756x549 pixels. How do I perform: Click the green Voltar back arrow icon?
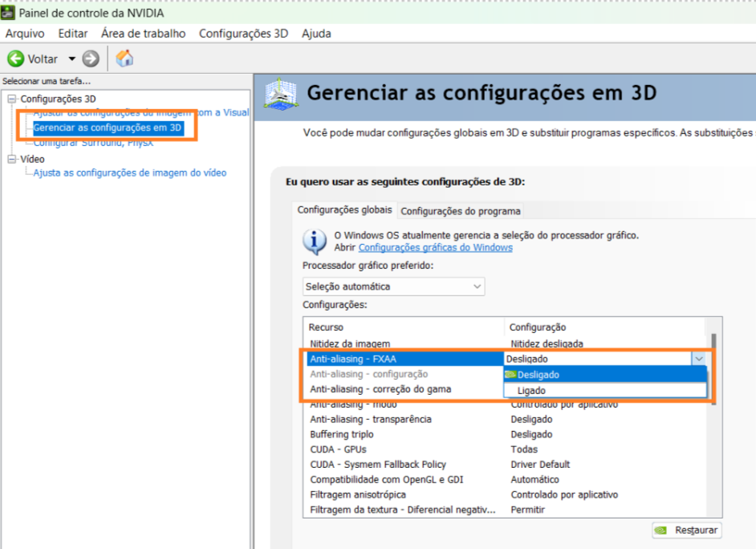tap(15, 59)
